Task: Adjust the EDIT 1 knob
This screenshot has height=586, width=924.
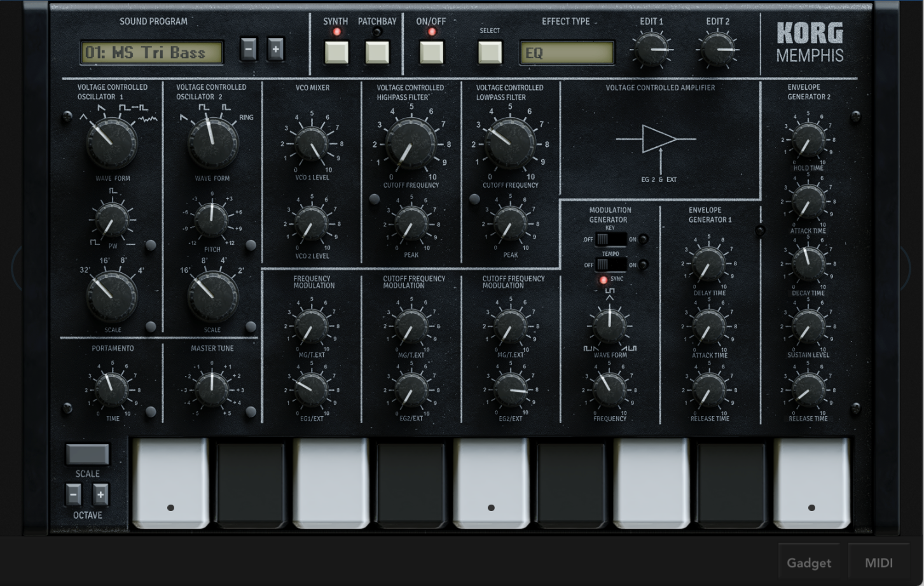Action: click(x=651, y=49)
